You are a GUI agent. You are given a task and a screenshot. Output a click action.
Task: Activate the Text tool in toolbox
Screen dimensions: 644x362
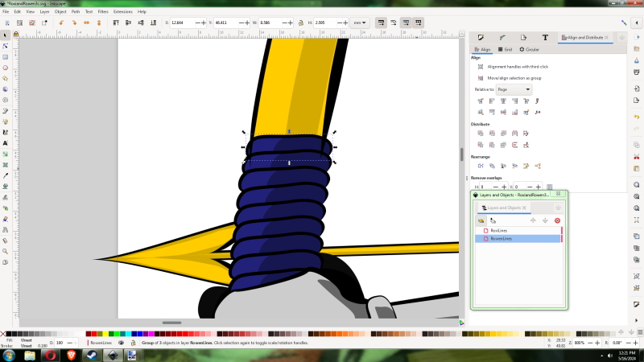6,142
